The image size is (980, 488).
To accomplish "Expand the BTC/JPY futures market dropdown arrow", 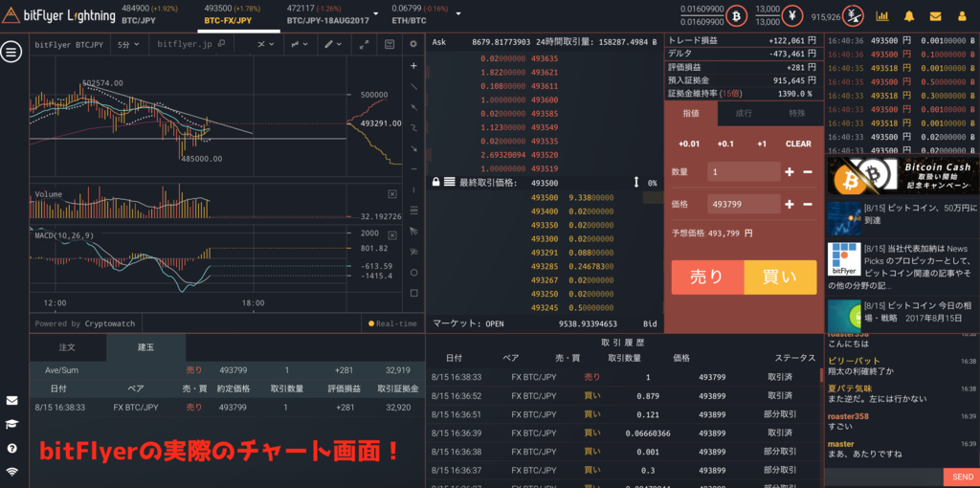I will tap(375, 13).
